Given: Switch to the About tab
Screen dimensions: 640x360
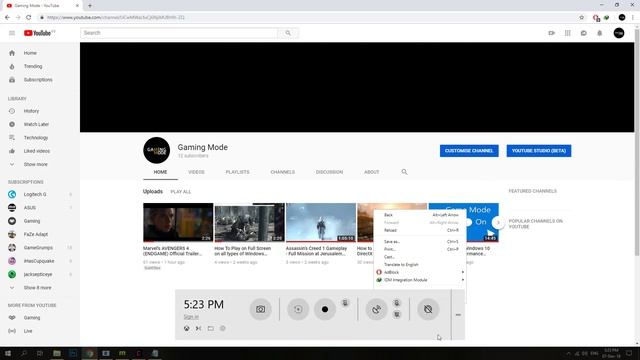Looking at the screenshot, I should click(371, 172).
